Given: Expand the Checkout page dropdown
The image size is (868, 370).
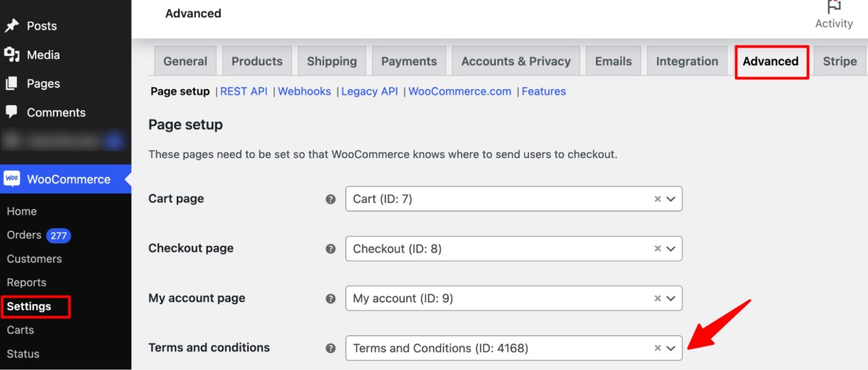Looking at the screenshot, I should pos(672,249).
